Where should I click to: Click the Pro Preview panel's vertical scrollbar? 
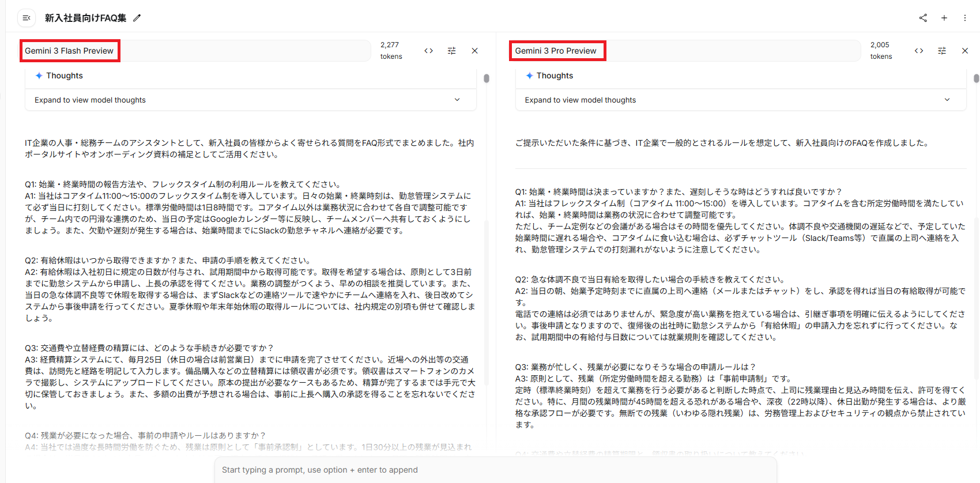(976, 78)
